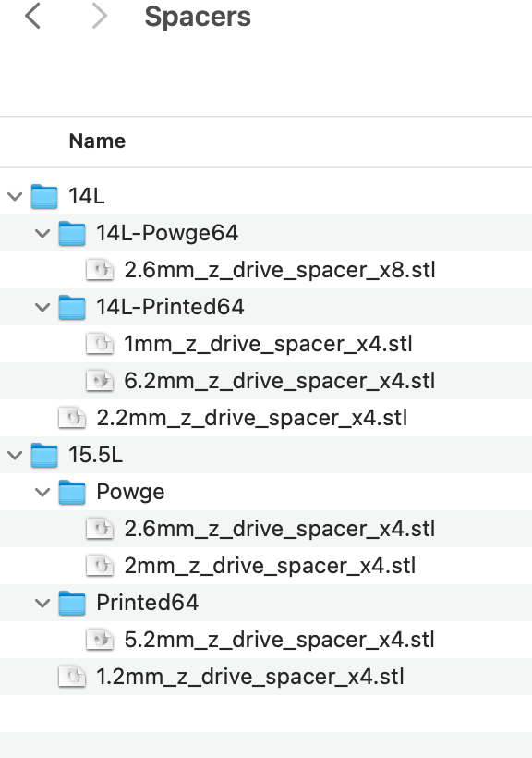Select the 15.5L folder icon

pyautogui.click(x=44, y=455)
